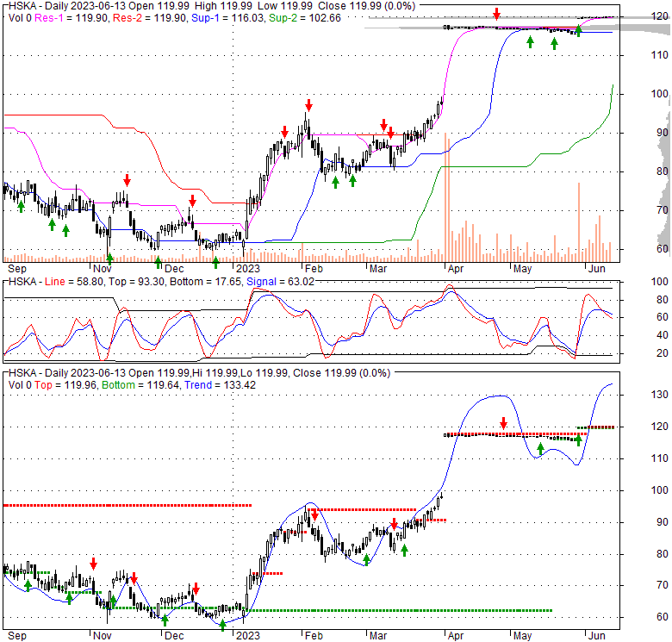
Task: Click the Bottom = 17.65 oscillator label
Action: pyautogui.click(x=206, y=282)
